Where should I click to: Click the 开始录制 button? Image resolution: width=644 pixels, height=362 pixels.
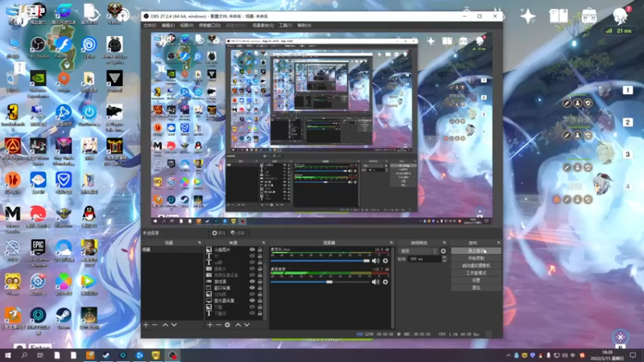pos(476,258)
